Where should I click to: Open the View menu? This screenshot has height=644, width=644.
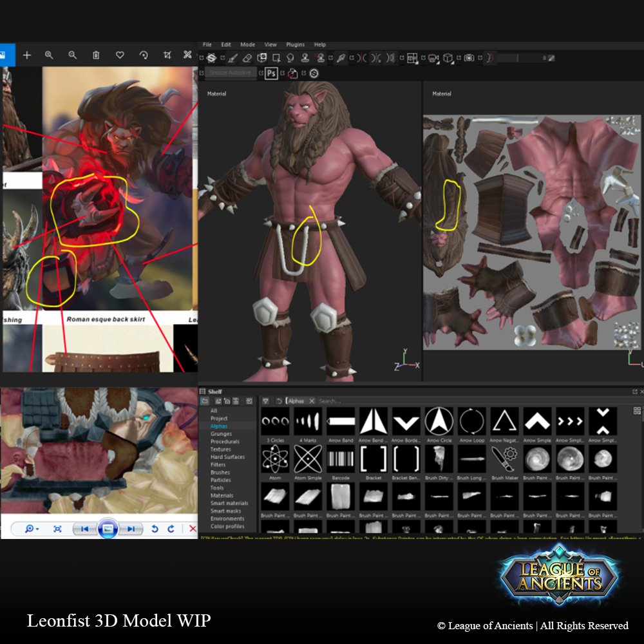click(x=270, y=45)
